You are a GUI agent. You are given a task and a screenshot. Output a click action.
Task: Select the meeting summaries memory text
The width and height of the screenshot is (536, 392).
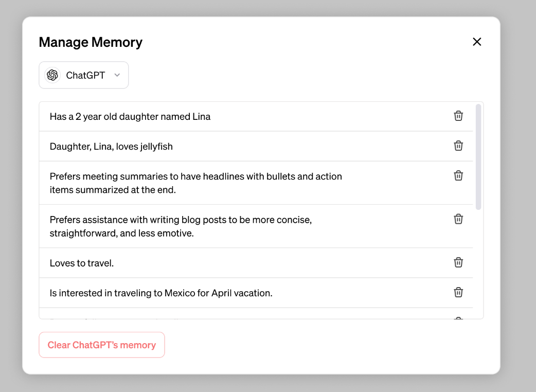point(196,183)
